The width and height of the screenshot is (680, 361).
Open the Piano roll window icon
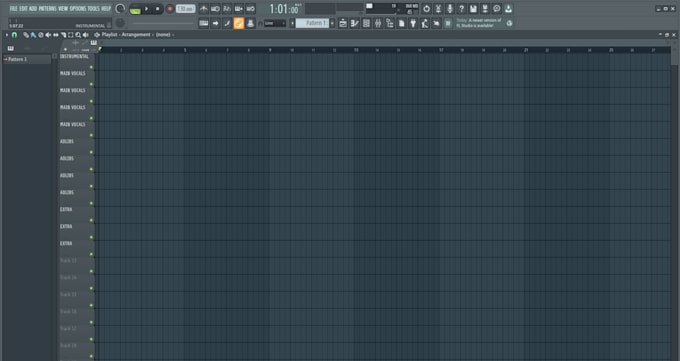[354, 23]
